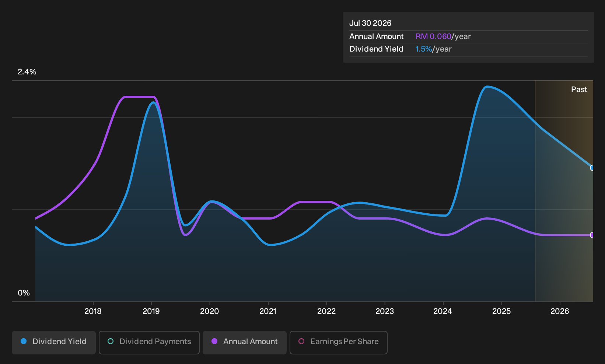Click the 'Jul 30 2026' tooltip date
Image resolution: width=605 pixels, height=364 pixels.
click(370, 23)
